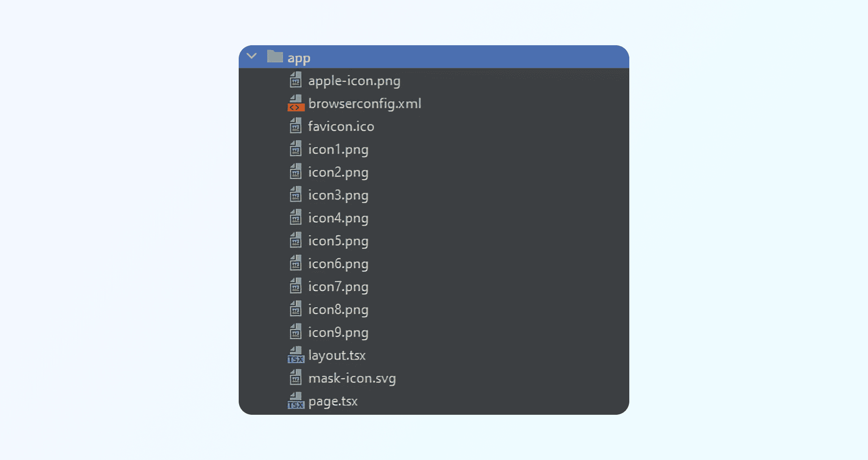This screenshot has width=868, height=460.
Task: Click the favicon.ico file icon
Action: pyautogui.click(x=296, y=126)
